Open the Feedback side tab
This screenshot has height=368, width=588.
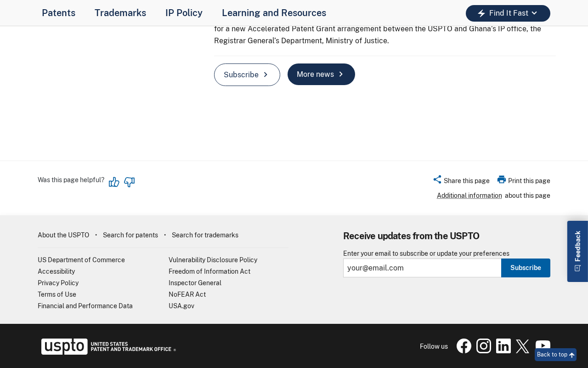pyautogui.click(x=577, y=251)
